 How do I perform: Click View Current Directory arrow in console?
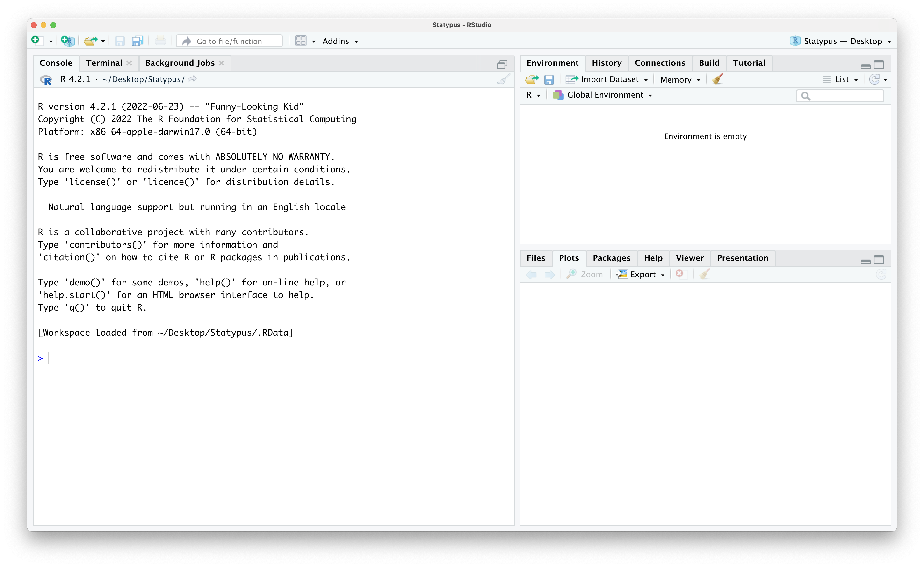(192, 79)
